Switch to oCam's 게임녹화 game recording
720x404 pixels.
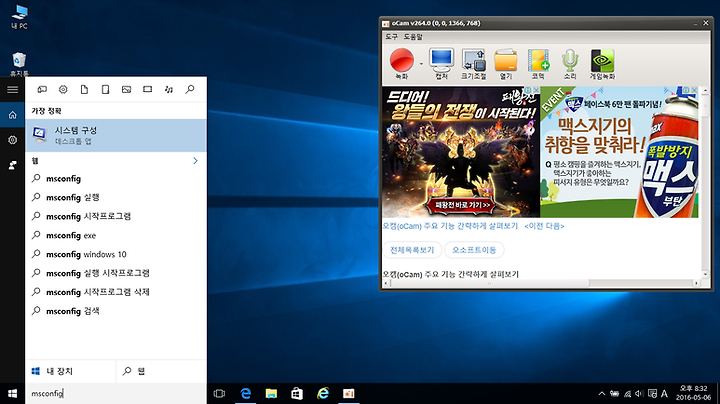[x=602, y=64]
